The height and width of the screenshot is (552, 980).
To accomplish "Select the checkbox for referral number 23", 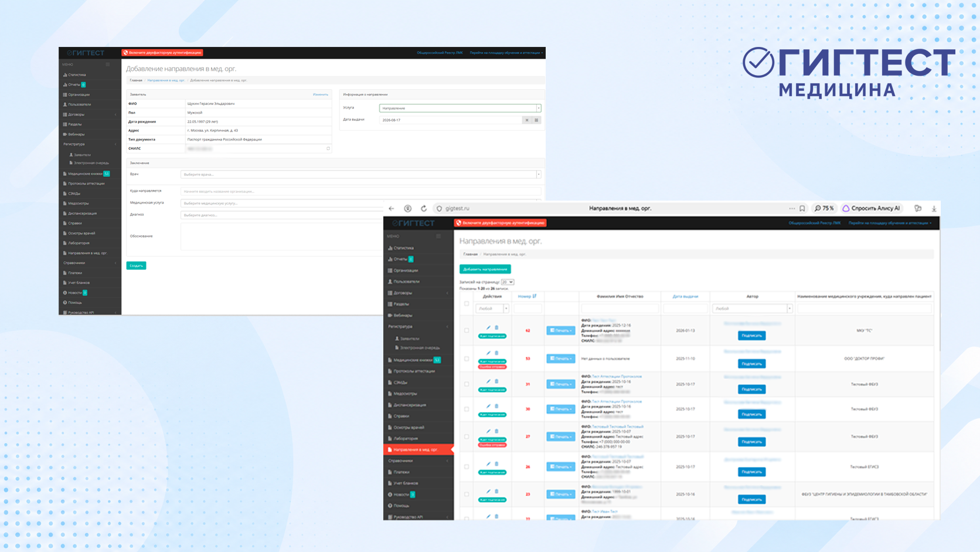I will point(467,494).
